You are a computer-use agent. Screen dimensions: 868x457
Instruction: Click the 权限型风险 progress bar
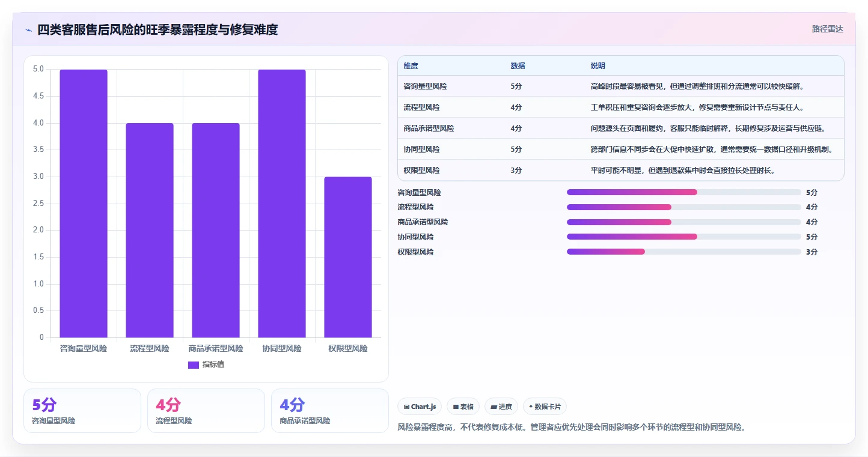(x=684, y=252)
